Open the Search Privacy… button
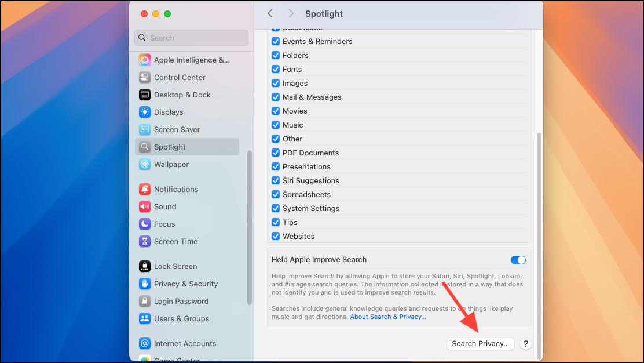This screenshot has height=363, width=644. click(480, 344)
